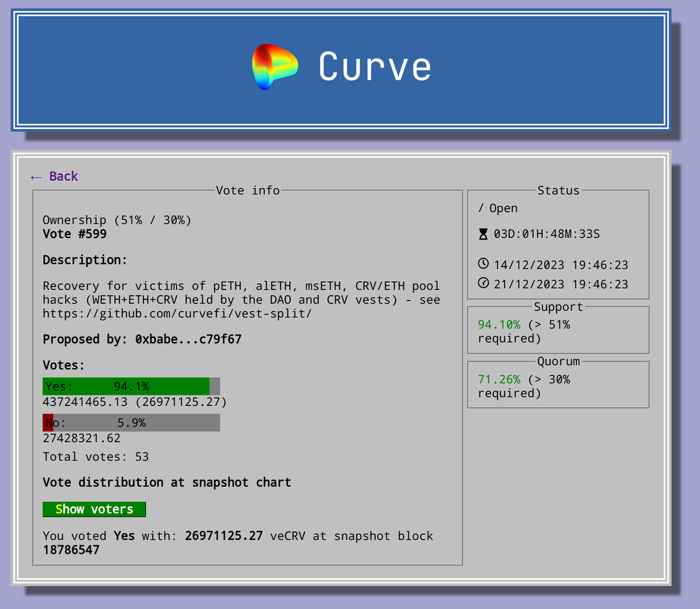Click the clock icon beside 14/12/2023 start date

[483, 264]
